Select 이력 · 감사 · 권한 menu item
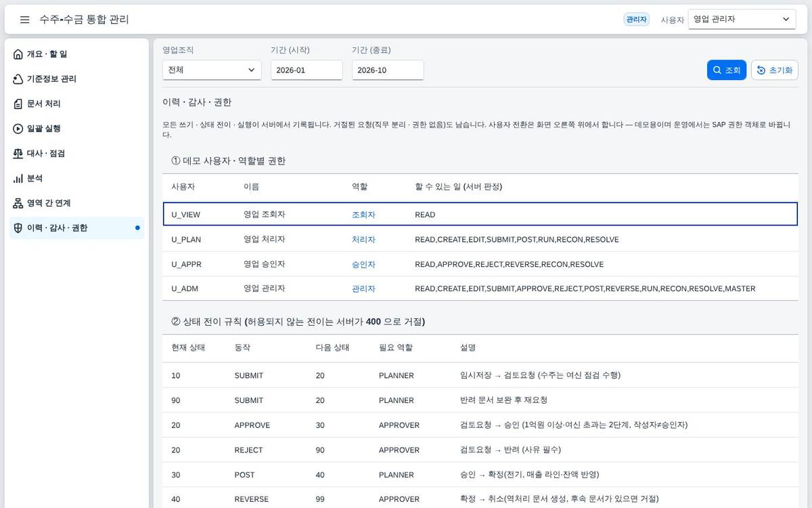Viewport: 812px width, 508px height. [76, 228]
